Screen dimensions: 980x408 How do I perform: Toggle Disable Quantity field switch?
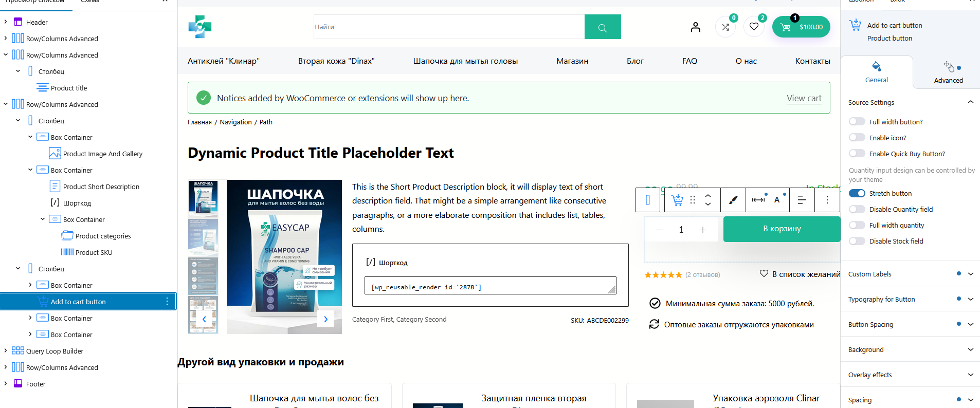[857, 209]
